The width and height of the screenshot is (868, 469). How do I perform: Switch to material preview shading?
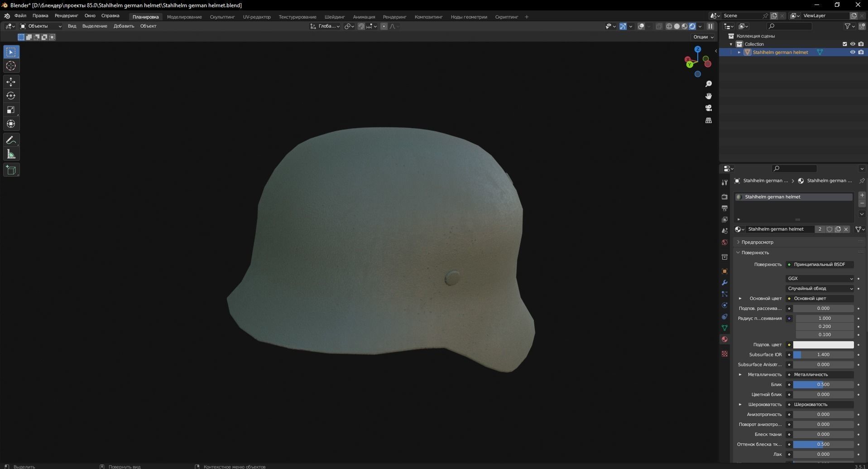(685, 26)
